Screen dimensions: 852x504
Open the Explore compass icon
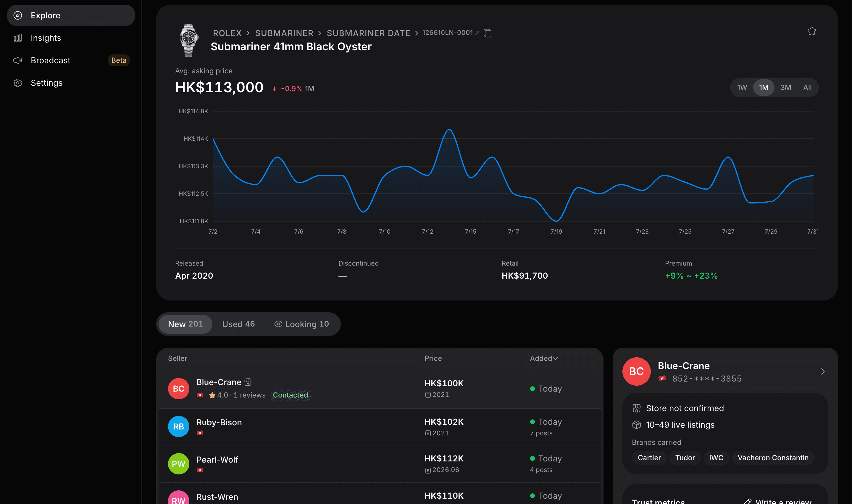(18, 15)
